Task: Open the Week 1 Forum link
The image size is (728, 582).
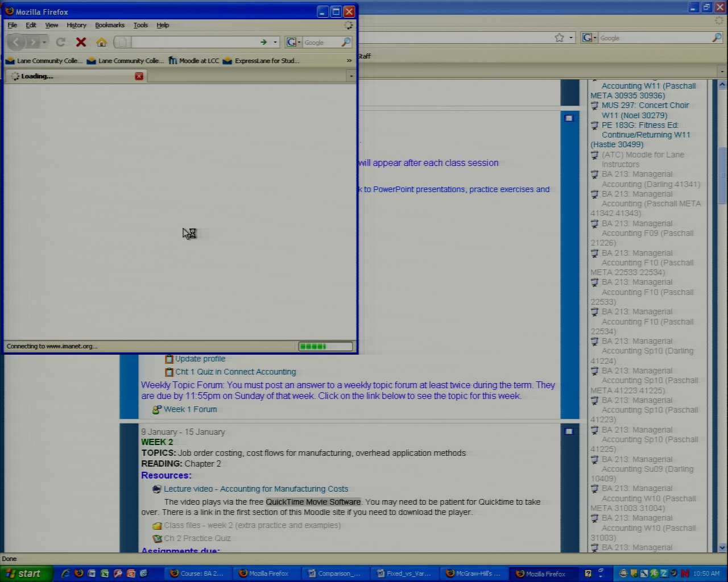Action: coord(190,409)
